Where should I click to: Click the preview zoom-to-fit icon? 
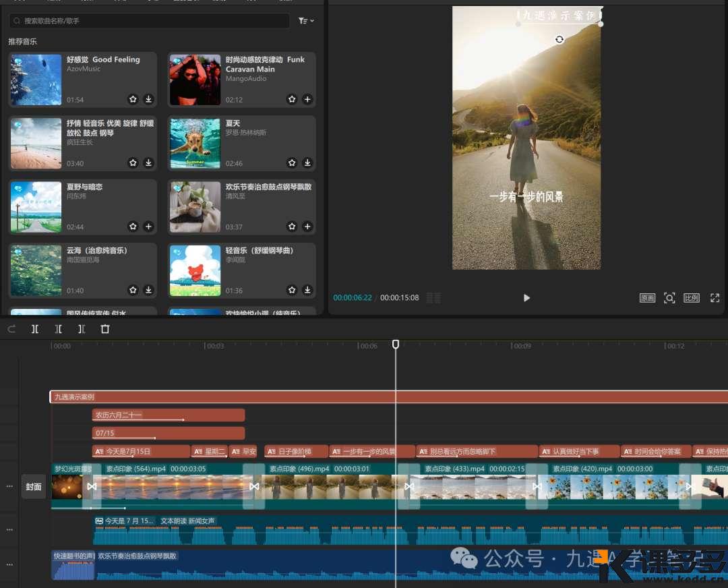pos(669,298)
